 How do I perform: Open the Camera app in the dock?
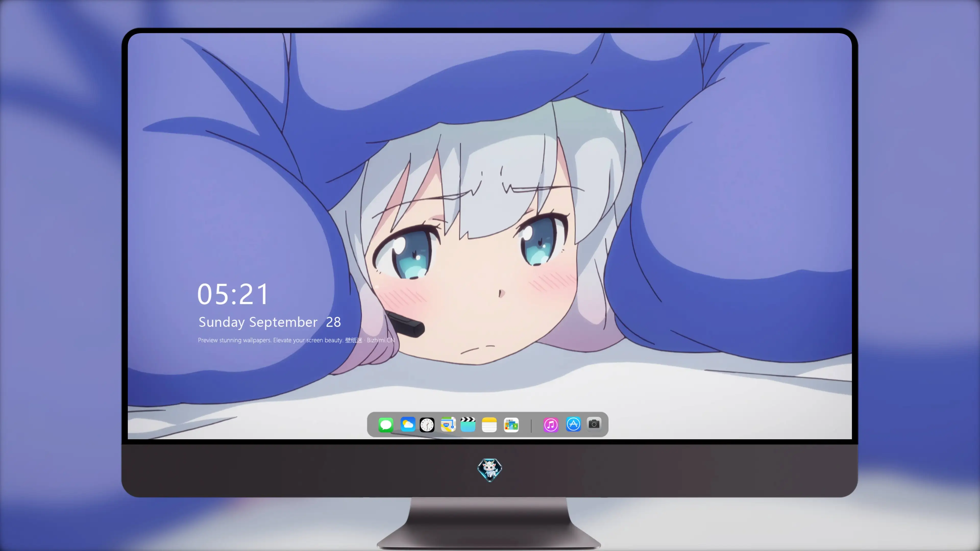[x=594, y=424]
